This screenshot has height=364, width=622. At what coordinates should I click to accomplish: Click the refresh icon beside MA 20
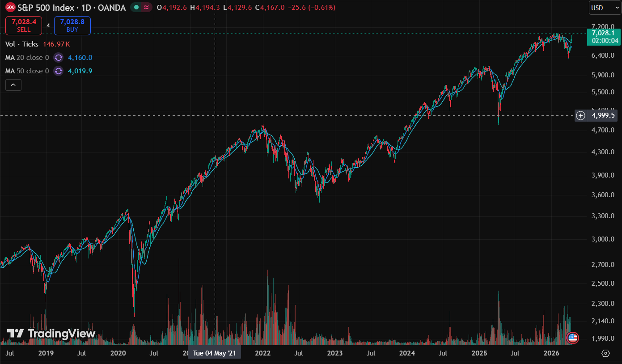pos(58,58)
